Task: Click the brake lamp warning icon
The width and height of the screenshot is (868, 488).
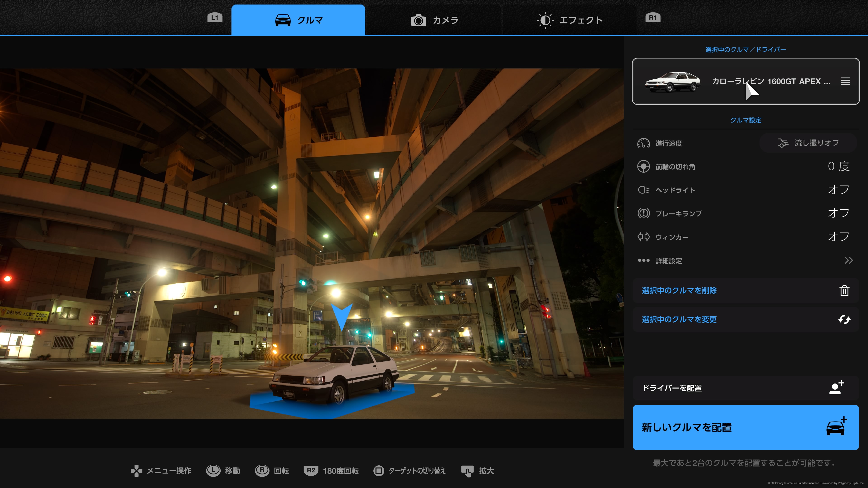Action: [x=643, y=213]
